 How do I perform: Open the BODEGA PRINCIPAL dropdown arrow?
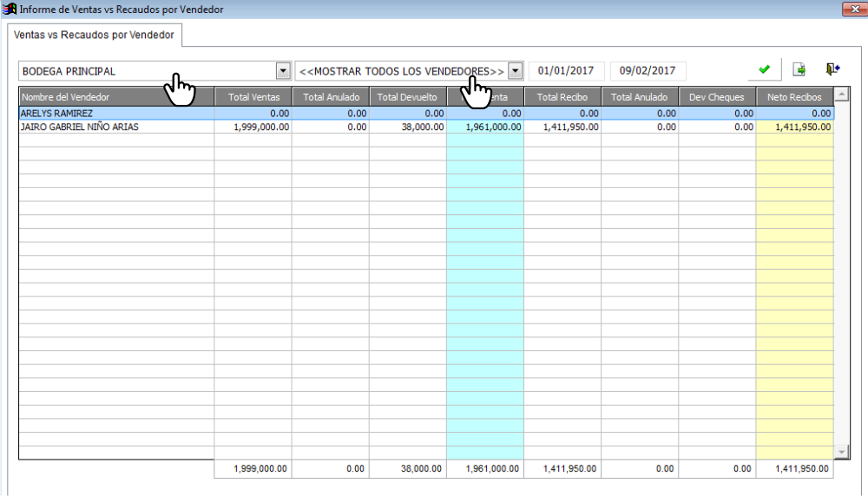pyautogui.click(x=283, y=71)
